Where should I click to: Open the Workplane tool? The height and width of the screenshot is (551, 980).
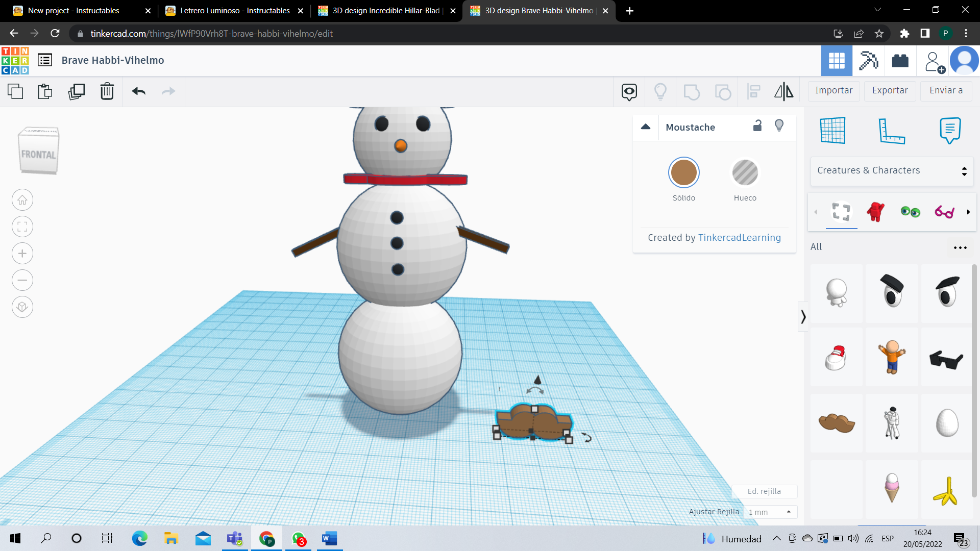pyautogui.click(x=833, y=131)
